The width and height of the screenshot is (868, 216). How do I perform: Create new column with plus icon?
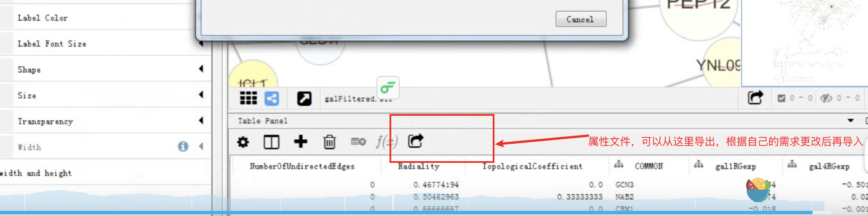[301, 141]
